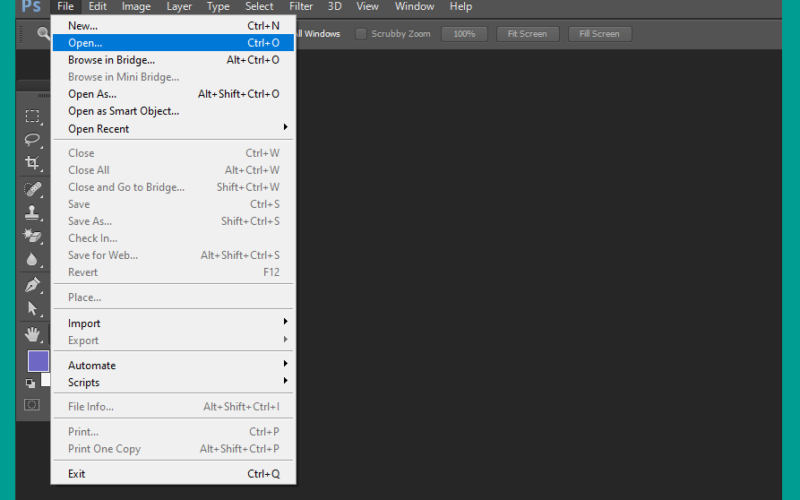Select the Clone Stamp tool
The width and height of the screenshot is (800, 500).
click(32, 212)
